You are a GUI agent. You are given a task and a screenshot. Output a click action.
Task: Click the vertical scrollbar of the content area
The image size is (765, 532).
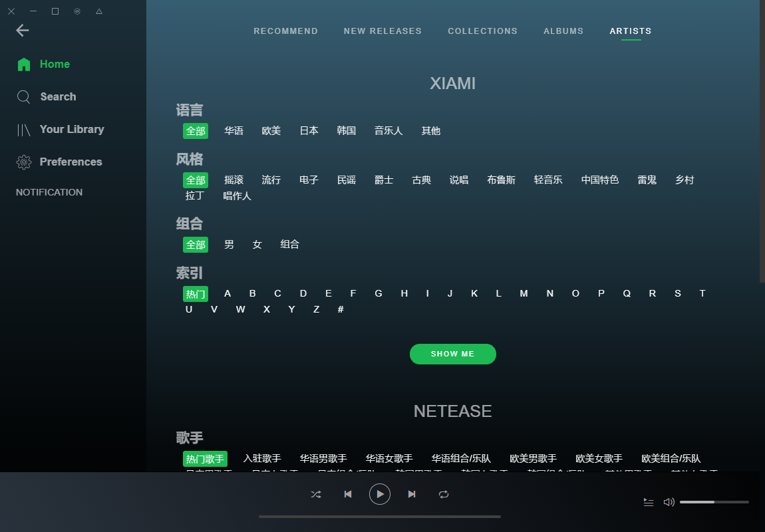pyautogui.click(x=762, y=141)
